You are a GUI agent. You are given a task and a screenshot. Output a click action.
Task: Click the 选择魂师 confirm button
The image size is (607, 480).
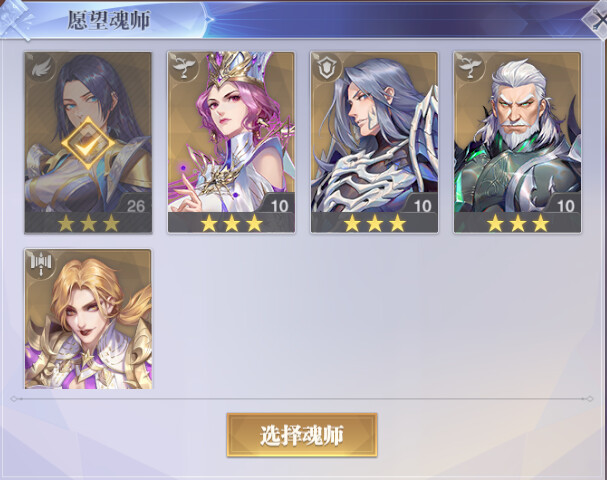pyautogui.click(x=302, y=435)
